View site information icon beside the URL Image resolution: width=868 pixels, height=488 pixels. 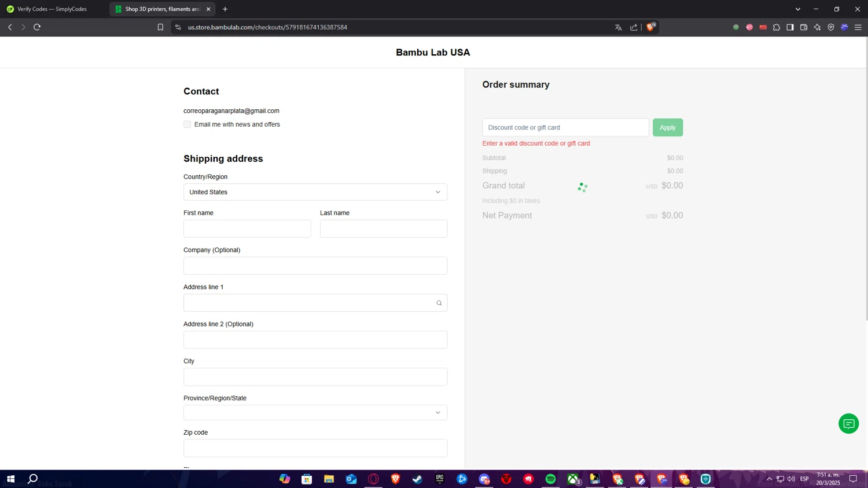click(x=178, y=27)
